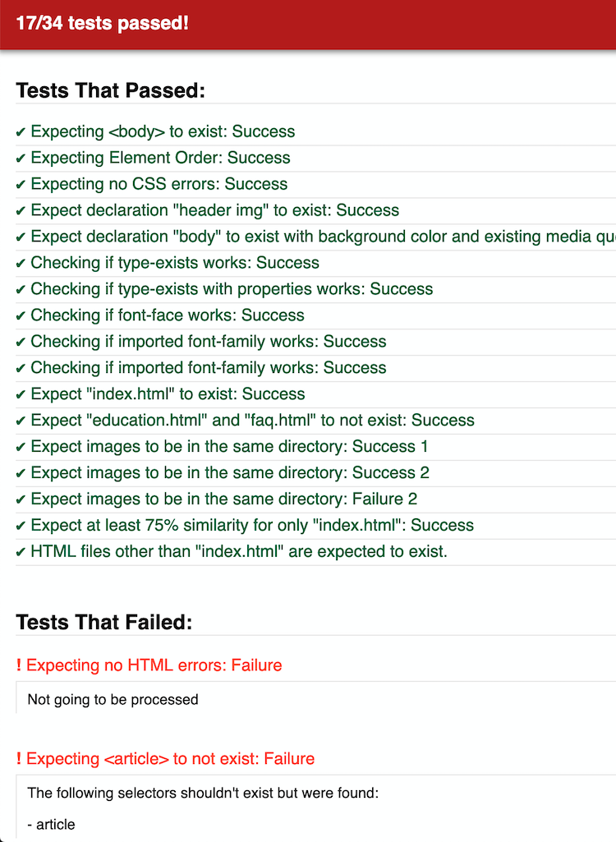Click the checkmark next to "Expecting Element Order"
The width and height of the screenshot is (616, 842).
coord(21,159)
